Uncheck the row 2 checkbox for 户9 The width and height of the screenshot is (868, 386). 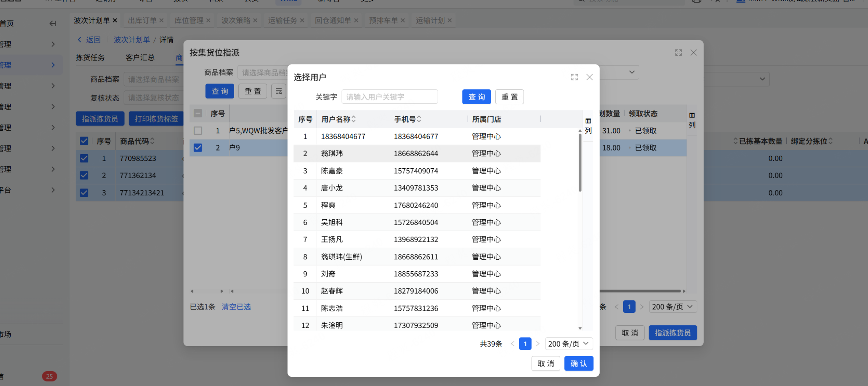point(198,148)
